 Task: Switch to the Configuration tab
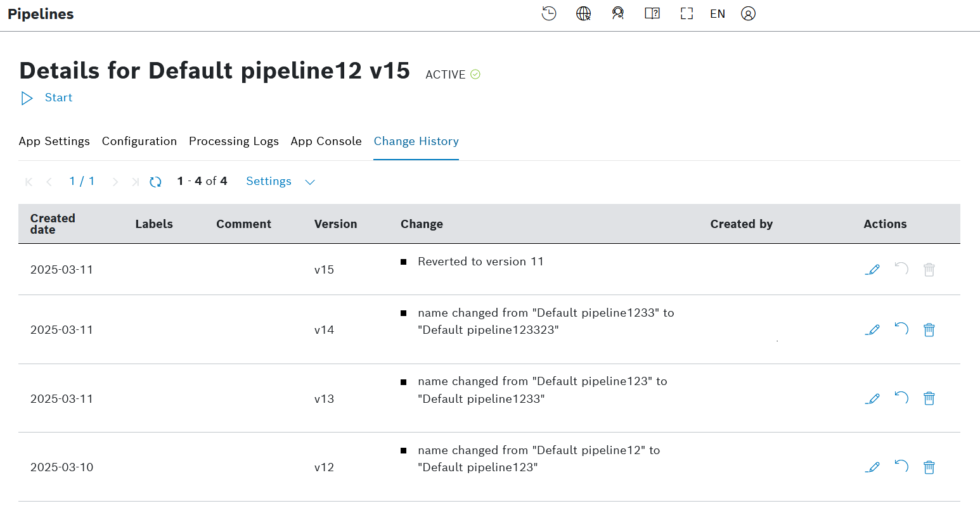(x=139, y=141)
